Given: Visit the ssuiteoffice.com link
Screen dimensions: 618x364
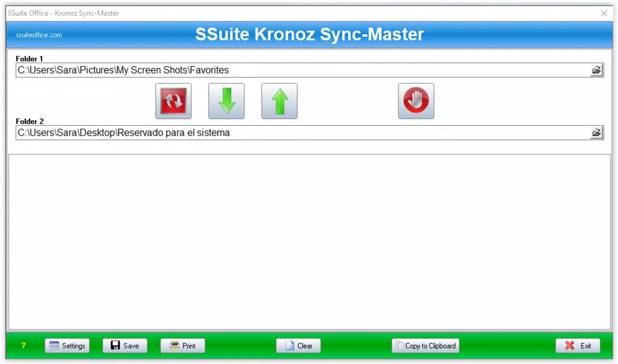Looking at the screenshot, I should pos(39,35).
